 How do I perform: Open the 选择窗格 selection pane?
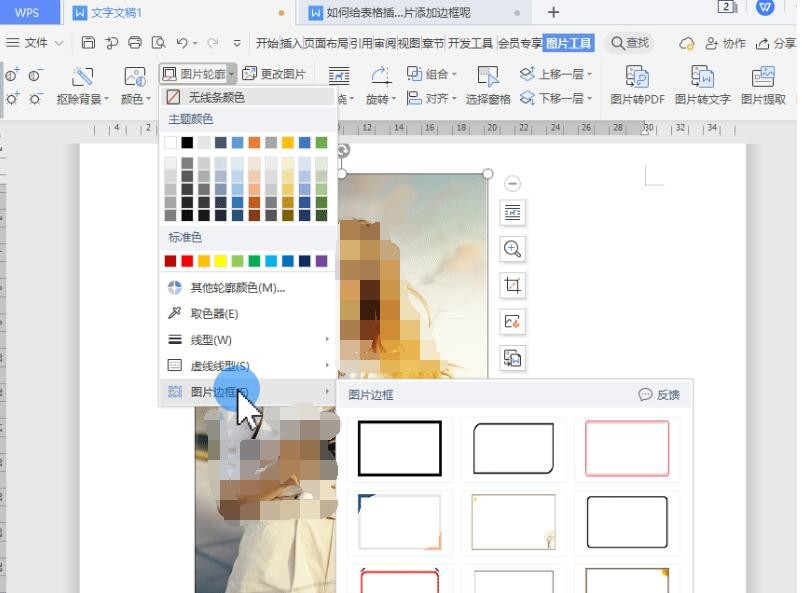point(488,78)
